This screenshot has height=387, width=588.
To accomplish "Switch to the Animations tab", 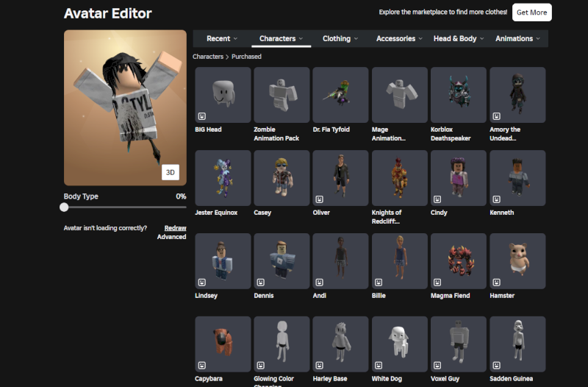I will coord(517,38).
